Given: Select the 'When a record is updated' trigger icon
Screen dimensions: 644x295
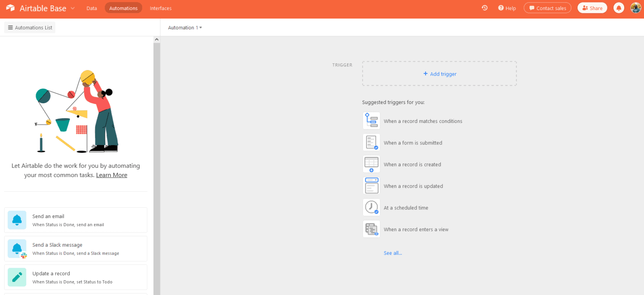Looking at the screenshot, I should [371, 185].
